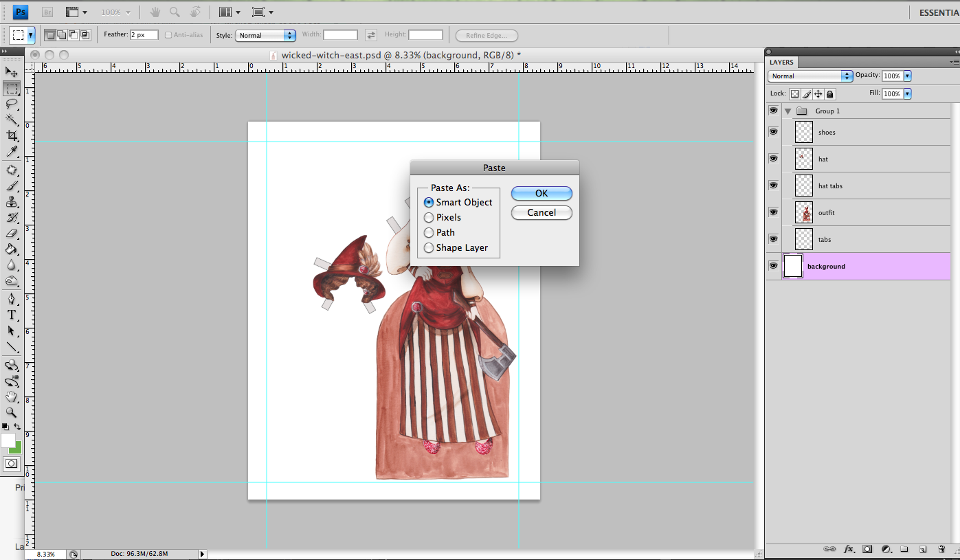Screen dimensions: 960x560
Task: Choose the Shape Layer paste option
Action: [456, 247]
